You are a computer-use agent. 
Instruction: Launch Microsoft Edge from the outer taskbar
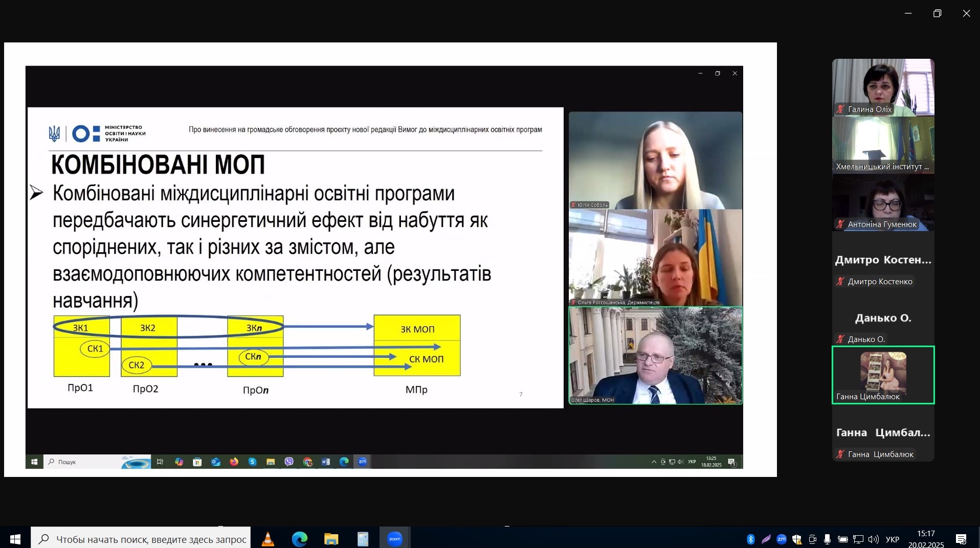tap(300, 539)
